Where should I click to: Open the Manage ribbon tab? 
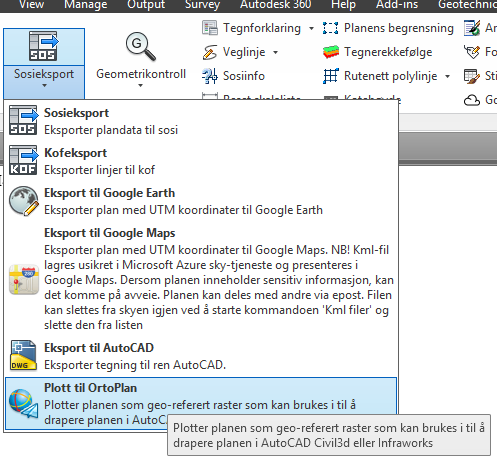86,5
